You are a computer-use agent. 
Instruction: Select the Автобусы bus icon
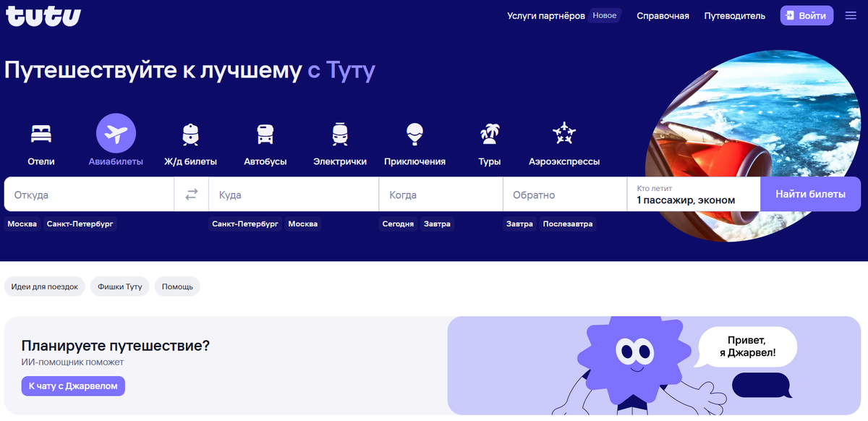pyautogui.click(x=265, y=134)
